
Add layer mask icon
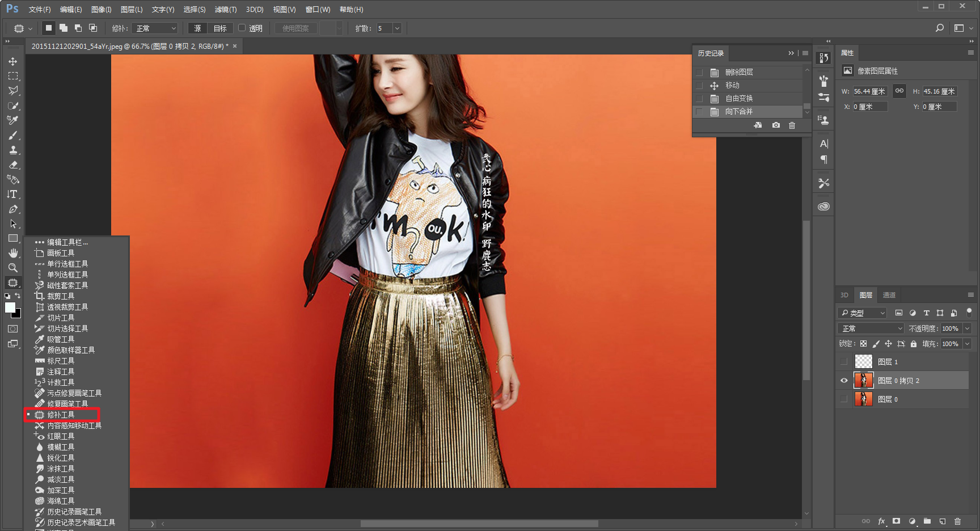[x=896, y=521]
